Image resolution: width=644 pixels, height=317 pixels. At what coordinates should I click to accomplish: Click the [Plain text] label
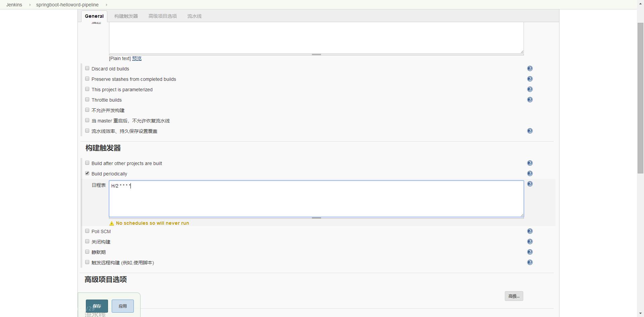[120, 58]
